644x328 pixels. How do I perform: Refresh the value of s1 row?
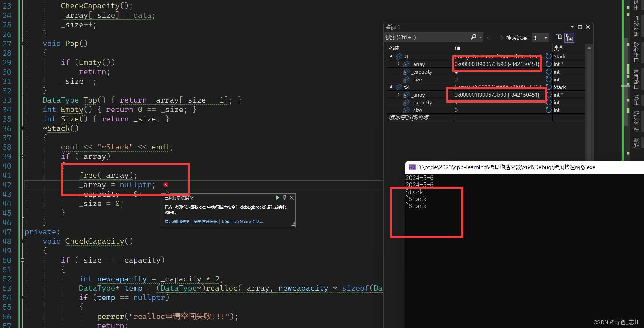(548, 56)
